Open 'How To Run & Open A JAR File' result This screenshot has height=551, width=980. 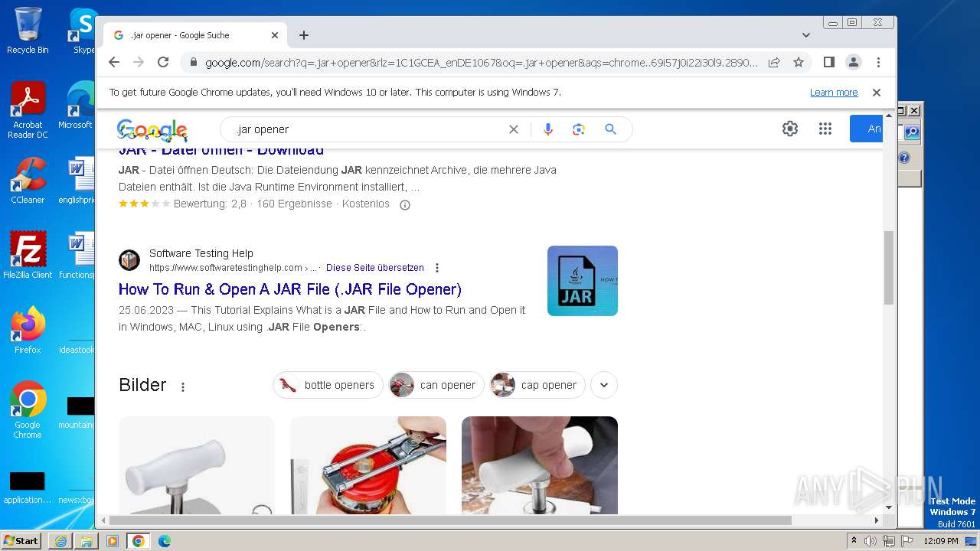tap(290, 289)
